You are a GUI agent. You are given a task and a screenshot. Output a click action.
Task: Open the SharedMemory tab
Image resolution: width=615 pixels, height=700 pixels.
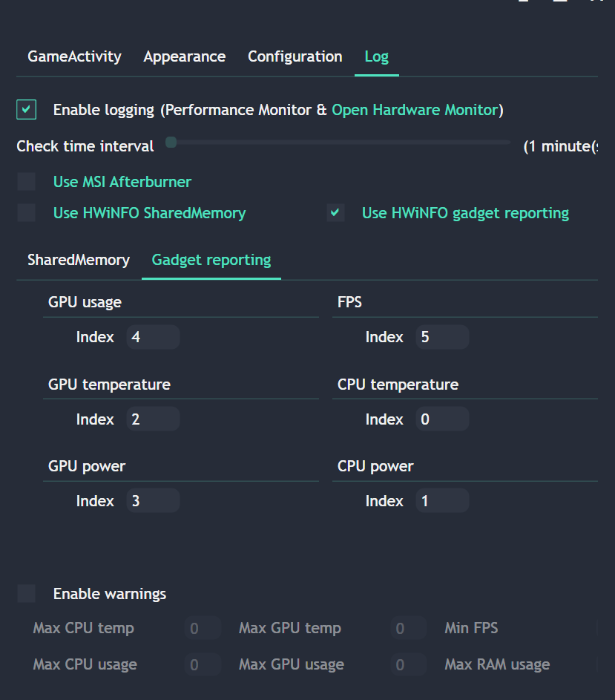point(77,260)
